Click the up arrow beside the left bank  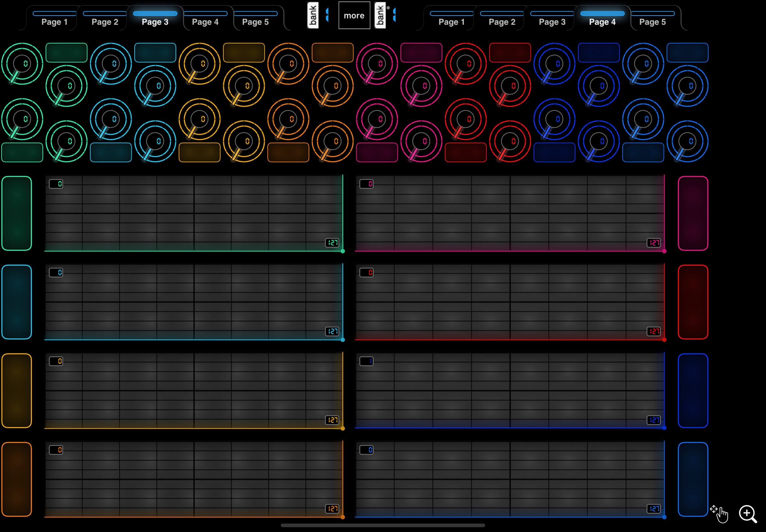(327, 11)
